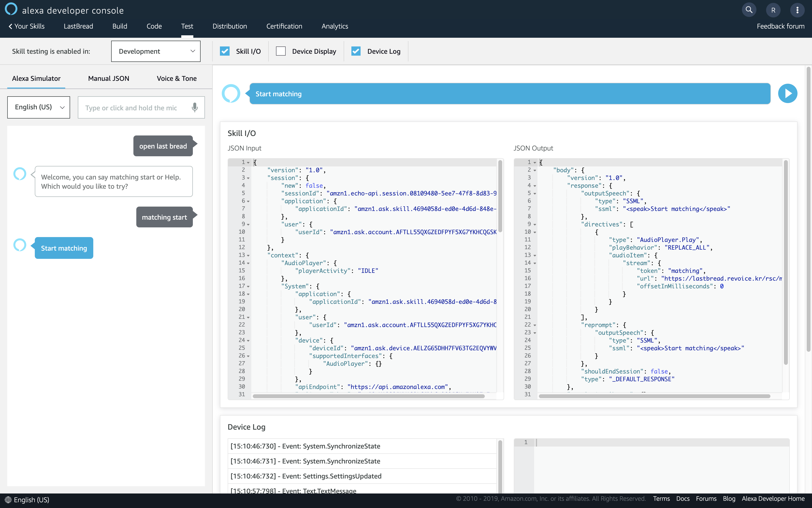Click the JSON Input horizontal scrollbar

pos(368,396)
